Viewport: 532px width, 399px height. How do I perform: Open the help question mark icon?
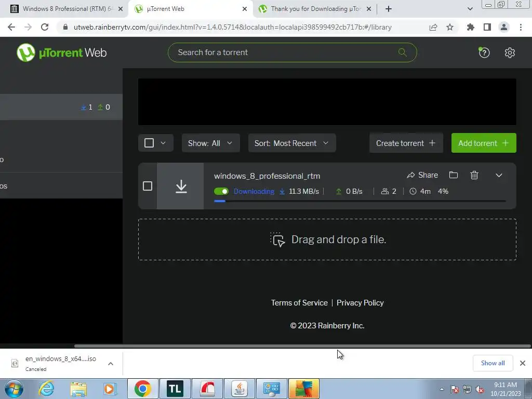(x=484, y=52)
